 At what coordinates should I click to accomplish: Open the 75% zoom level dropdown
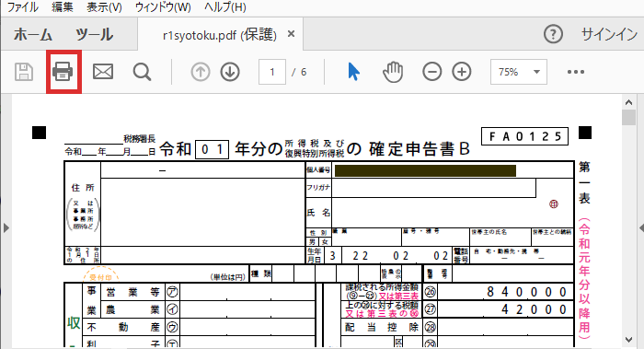tap(519, 72)
